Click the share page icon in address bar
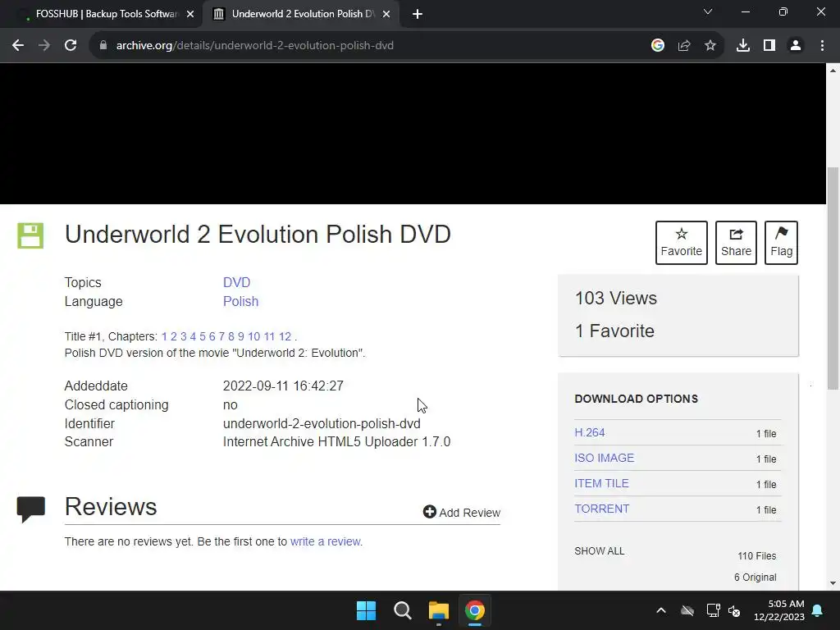The image size is (840, 630). tap(684, 46)
